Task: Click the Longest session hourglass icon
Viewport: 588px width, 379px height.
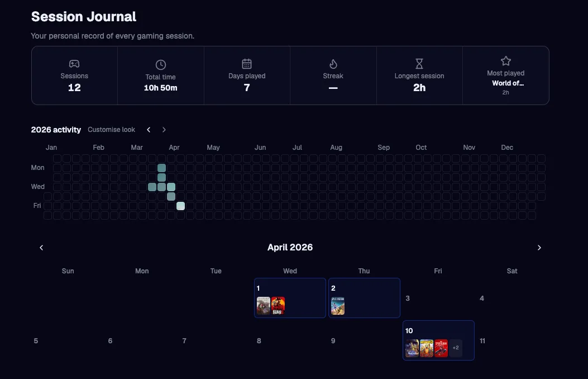Action: tap(419, 64)
